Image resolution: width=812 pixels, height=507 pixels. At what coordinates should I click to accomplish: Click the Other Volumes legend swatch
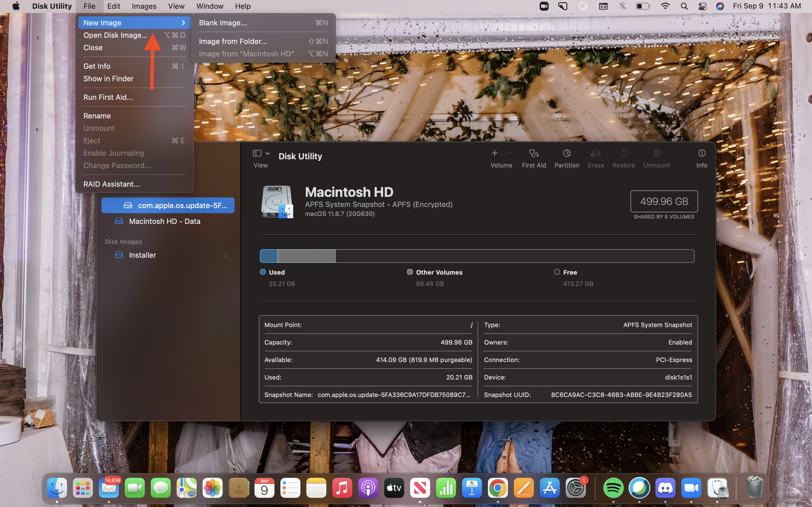(410, 272)
